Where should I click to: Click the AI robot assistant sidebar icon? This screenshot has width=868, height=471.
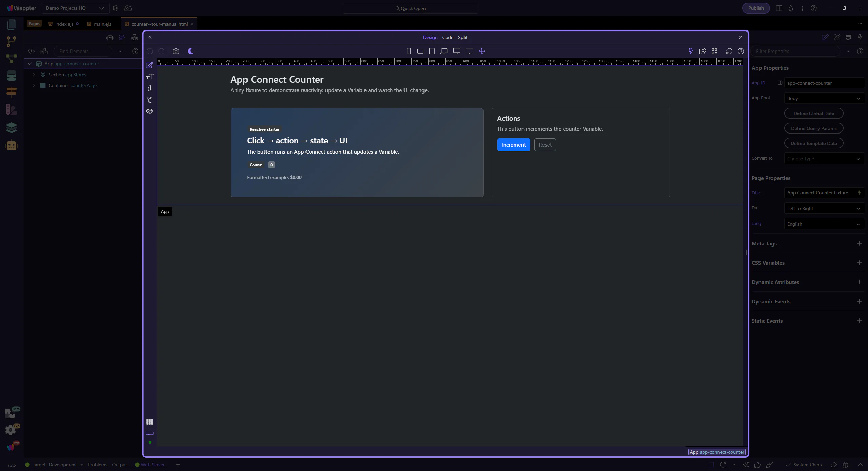[11, 145]
